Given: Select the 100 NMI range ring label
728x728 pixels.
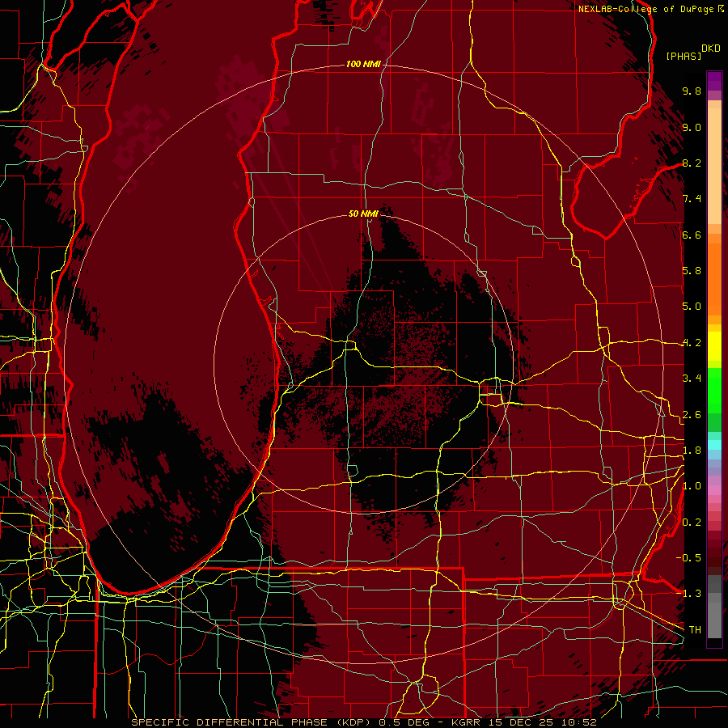Looking at the screenshot, I should click(x=363, y=64).
